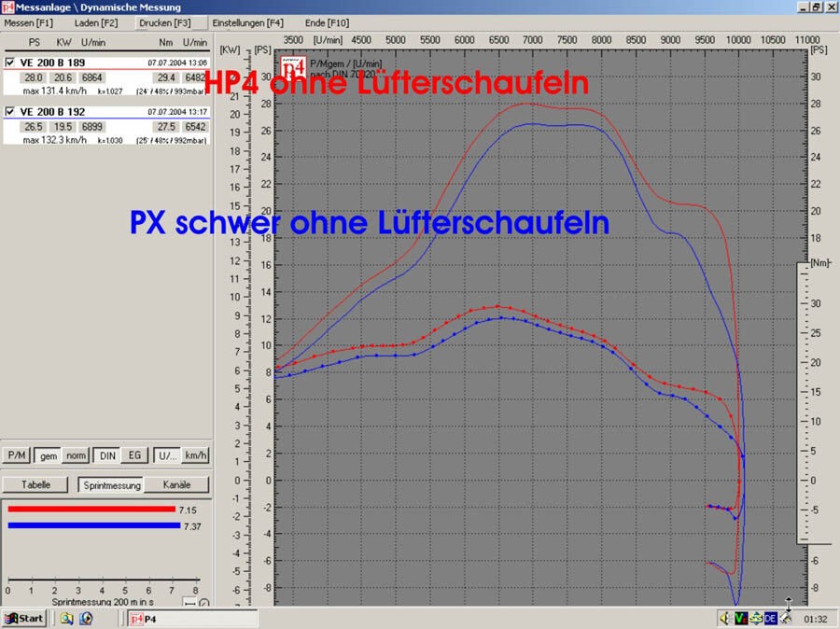Open Einstellungen [F4] menu
The height and width of the screenshot is (629, 840).
click(247, 21)
